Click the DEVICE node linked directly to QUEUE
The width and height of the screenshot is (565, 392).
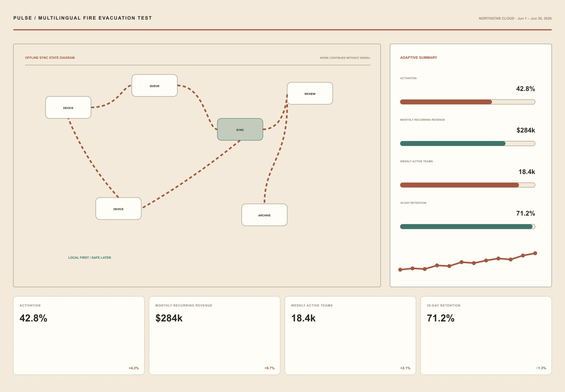tap(68, 107)
